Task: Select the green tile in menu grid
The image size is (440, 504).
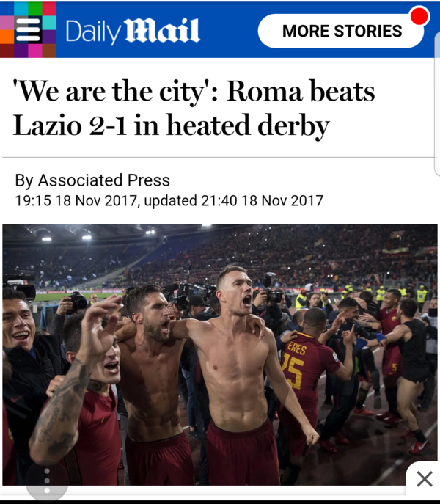Action: [35, 9]
